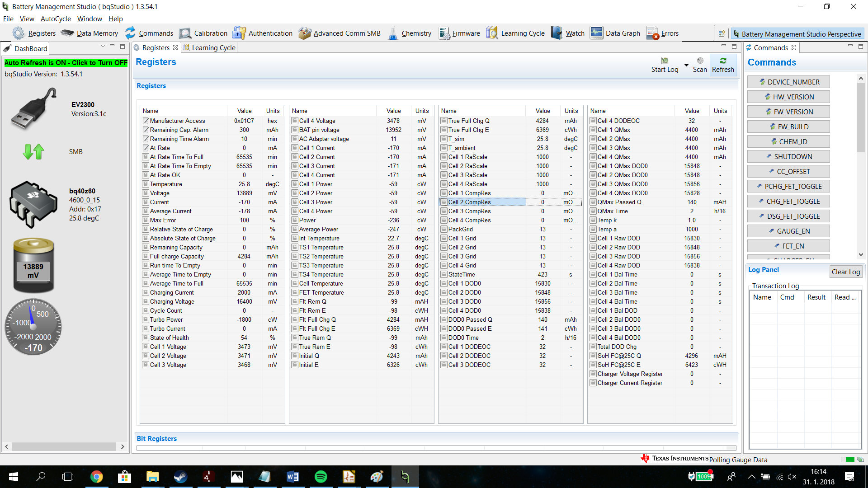Send the CHEM_ID command

[x=788, y=141]
